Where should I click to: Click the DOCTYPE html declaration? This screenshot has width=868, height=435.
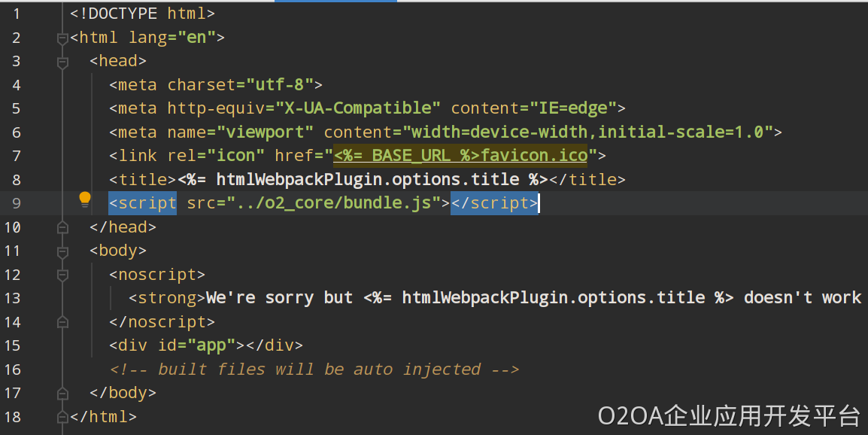tap(142, 14)
